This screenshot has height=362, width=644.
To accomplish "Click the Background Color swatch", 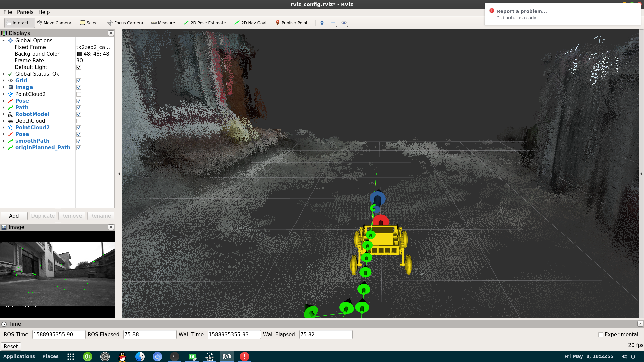I will click(x=80, y=54).
